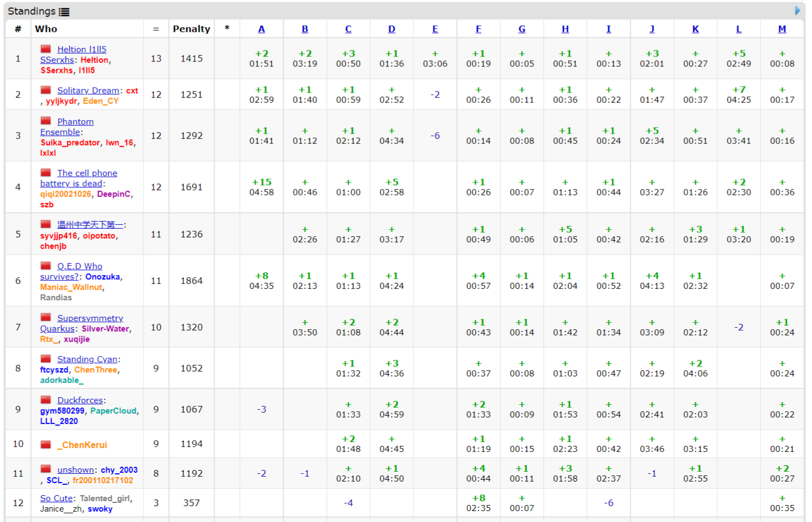This screenshot has width=812, height=522.
Task: Click the flag icon next to Phantom Ensemble
Action: pyautogui.click(x=46, y=121)
